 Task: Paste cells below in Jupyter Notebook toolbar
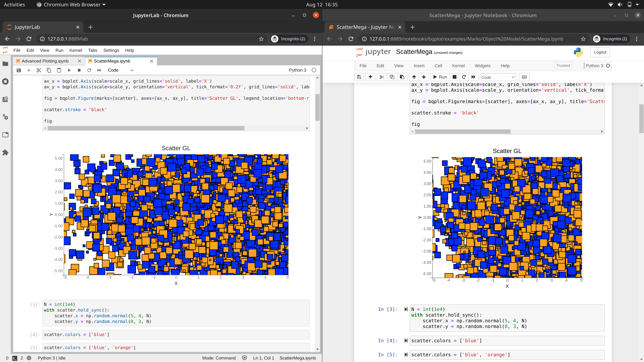tap(402, 77)
